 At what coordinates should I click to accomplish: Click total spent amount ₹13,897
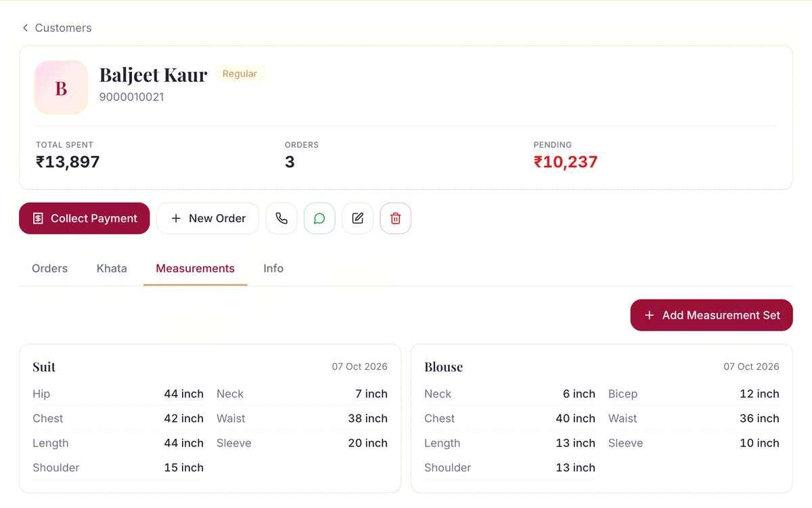(x=68, y=162)
